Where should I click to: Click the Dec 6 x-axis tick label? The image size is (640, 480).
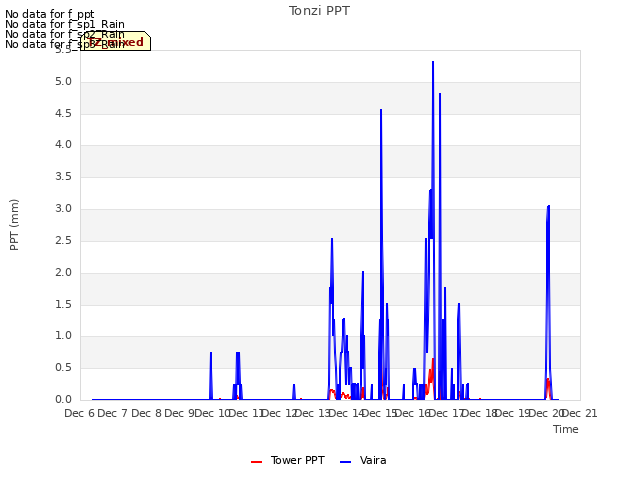pyautogui.click(x=79, y=413)
